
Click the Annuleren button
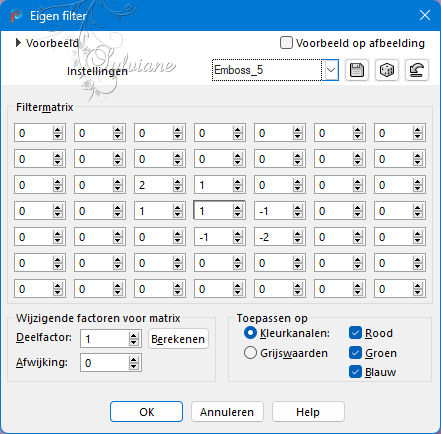coord(227,412)
